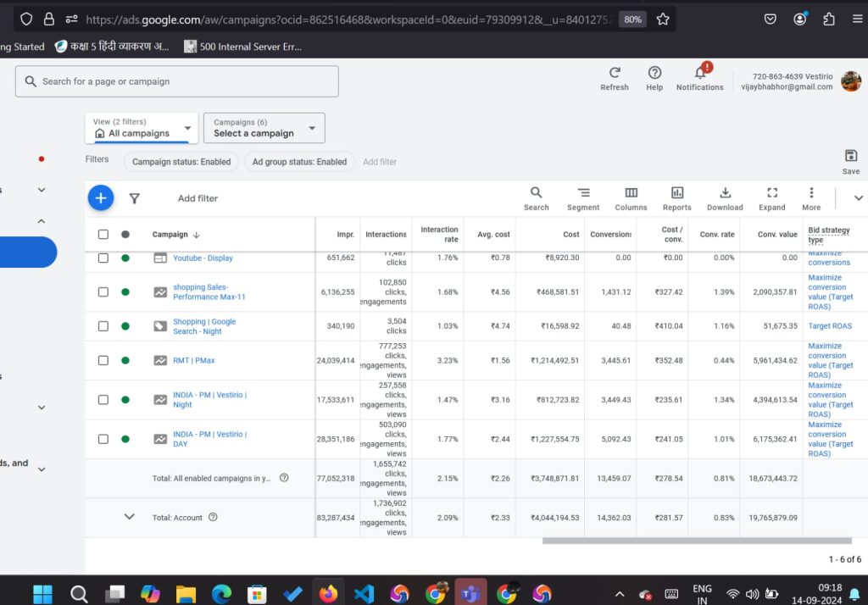
Task: Click info icon beside Total: Account
Action: (x=213, y=517)
